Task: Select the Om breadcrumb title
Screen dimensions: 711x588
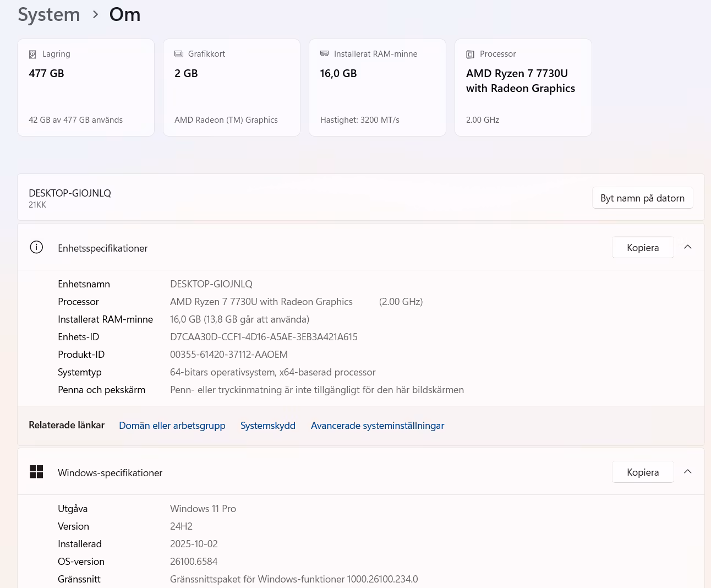Action: tap(125, 14)
